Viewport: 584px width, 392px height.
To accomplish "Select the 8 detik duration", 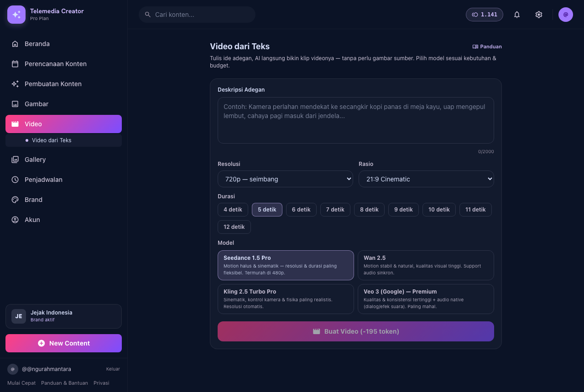I will 369,210.
